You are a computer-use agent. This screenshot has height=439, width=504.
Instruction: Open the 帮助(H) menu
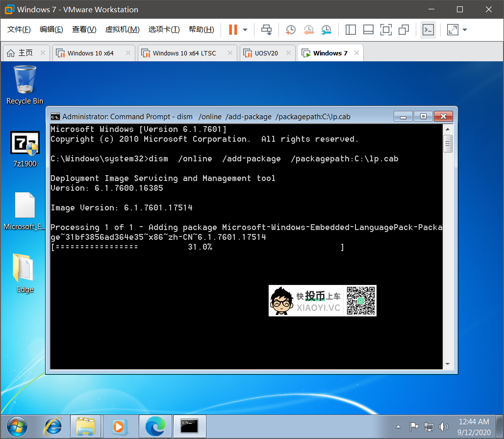(x=201, y=29)
